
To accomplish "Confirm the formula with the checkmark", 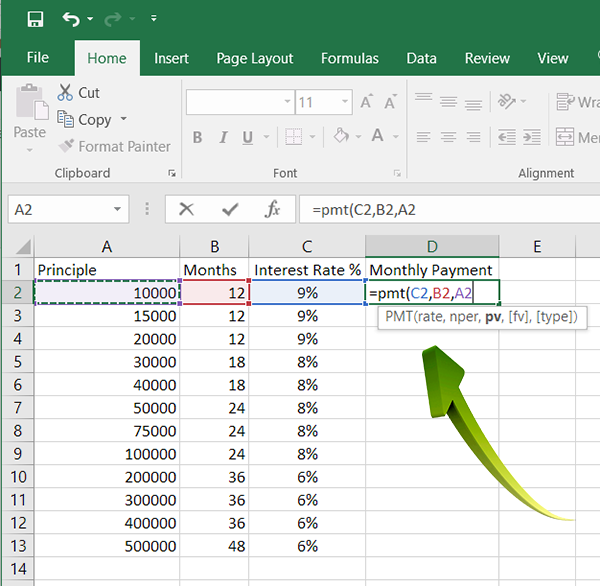I will [x=230, y=209].
